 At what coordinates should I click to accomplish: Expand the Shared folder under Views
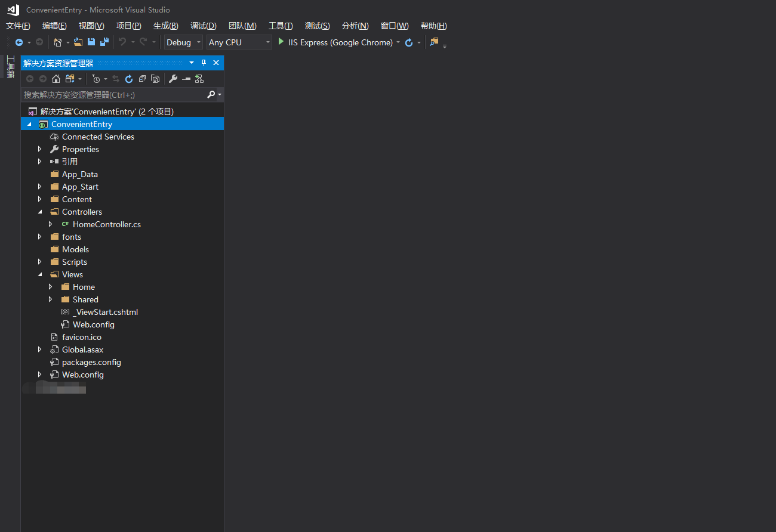coord(51,299)
